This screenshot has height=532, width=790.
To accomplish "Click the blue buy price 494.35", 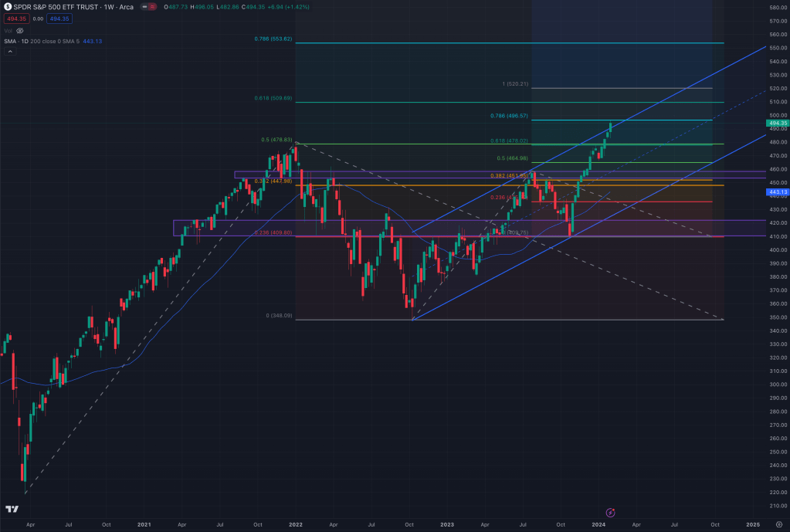I will [59, 19].
